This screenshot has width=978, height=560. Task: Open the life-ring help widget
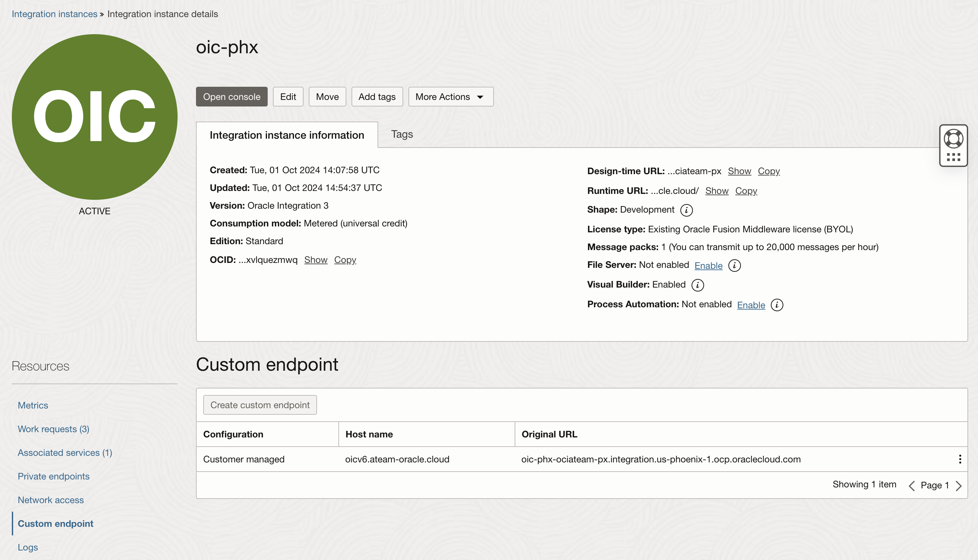953,139
